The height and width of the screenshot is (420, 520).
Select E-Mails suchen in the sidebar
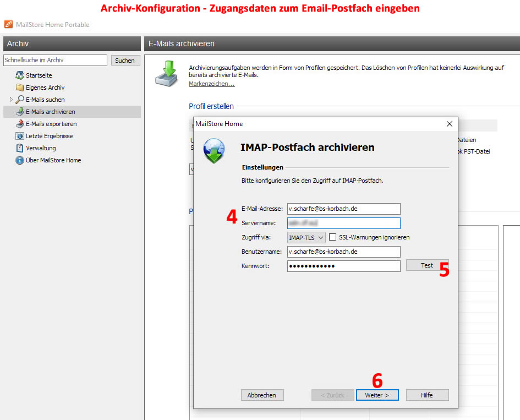(45, 100)
